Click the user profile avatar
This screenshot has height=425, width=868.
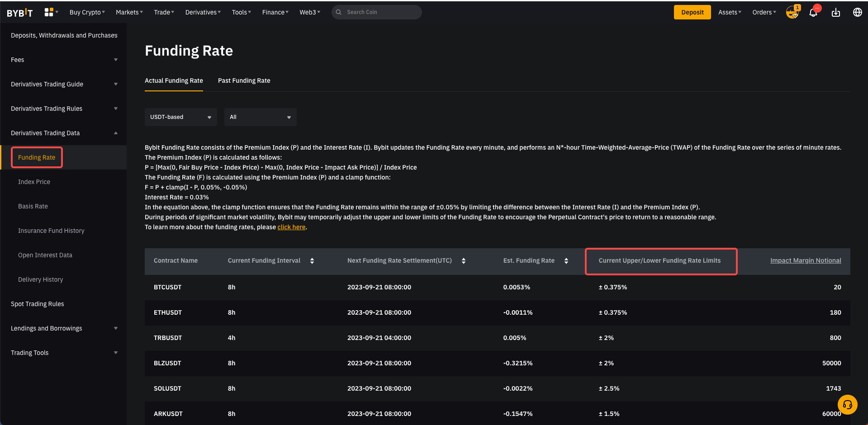click(792, 12)
